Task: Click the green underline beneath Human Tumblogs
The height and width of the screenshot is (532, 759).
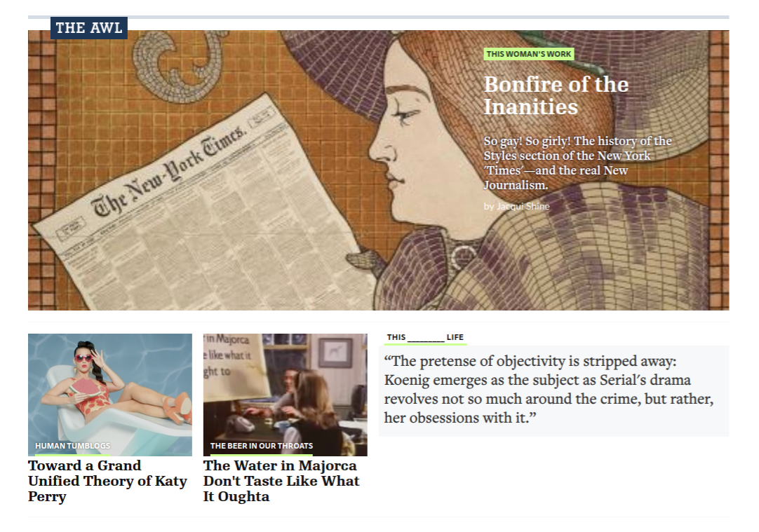Action: [73, 455]
